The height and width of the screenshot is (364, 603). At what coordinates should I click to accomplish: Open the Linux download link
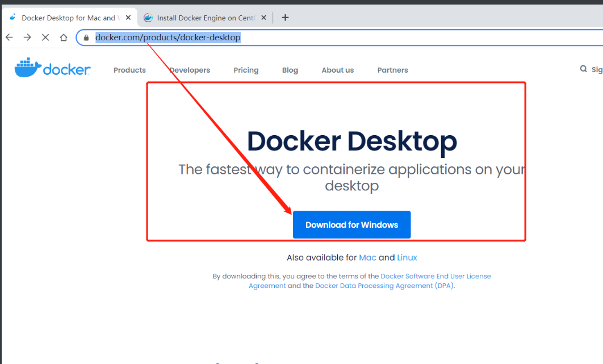point(407,257)
